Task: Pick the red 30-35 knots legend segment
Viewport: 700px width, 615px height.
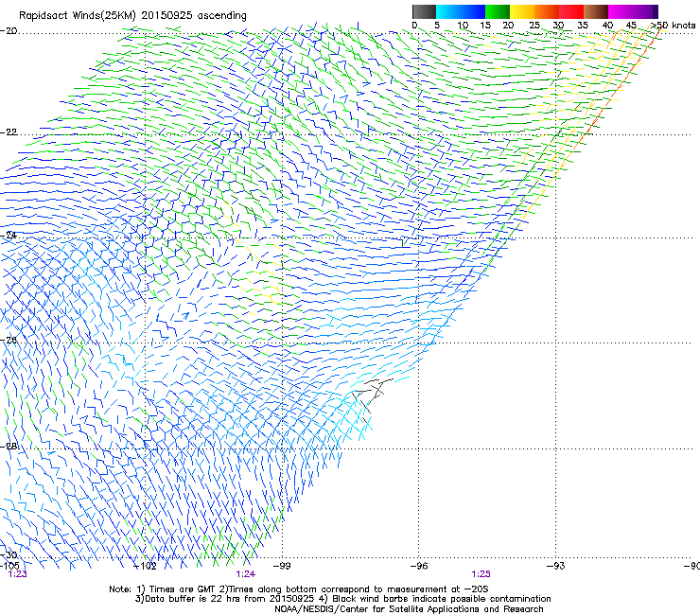Action: coord(571,11)
